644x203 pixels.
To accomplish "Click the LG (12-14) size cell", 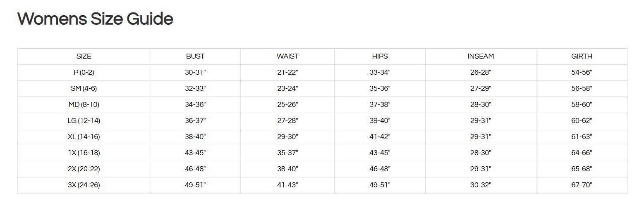I will point(84,121).
